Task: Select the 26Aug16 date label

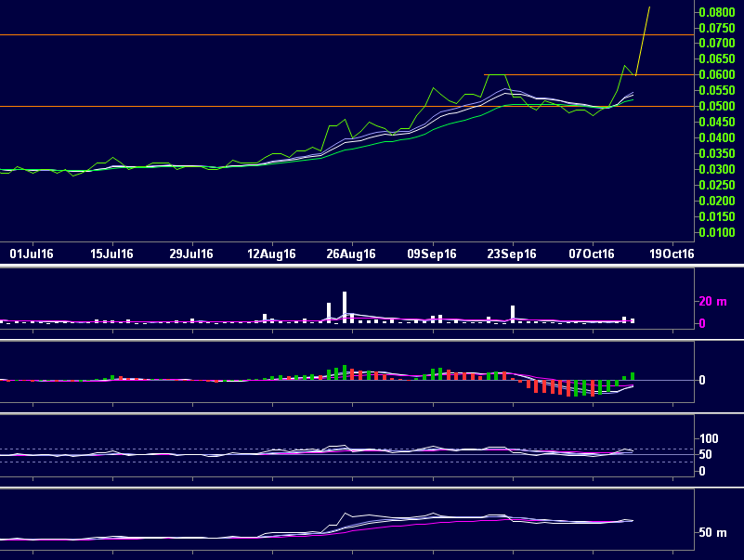Action: click(x=351, y=254)
